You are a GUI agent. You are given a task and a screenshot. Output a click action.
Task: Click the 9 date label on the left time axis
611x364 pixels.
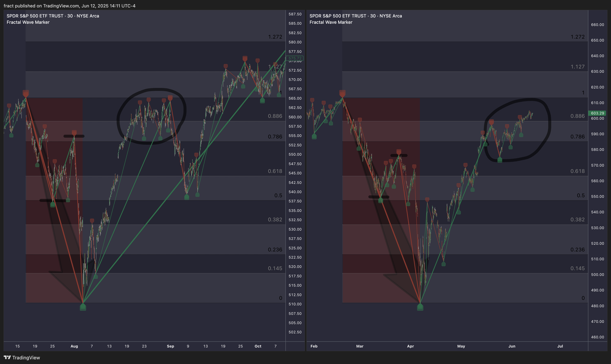[188, 346]
